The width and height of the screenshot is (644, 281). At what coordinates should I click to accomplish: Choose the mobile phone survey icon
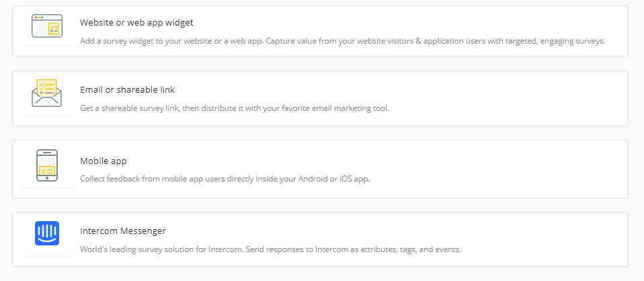(47, 165)
